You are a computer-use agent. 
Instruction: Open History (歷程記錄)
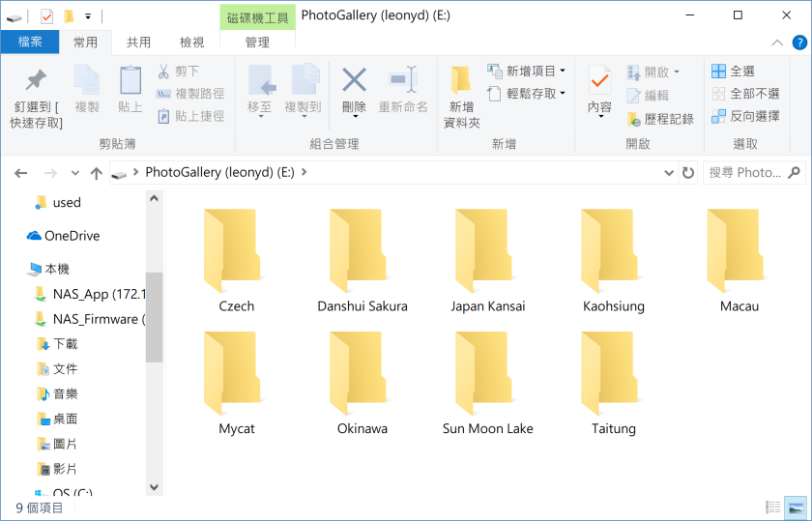(x=660, y=119)
